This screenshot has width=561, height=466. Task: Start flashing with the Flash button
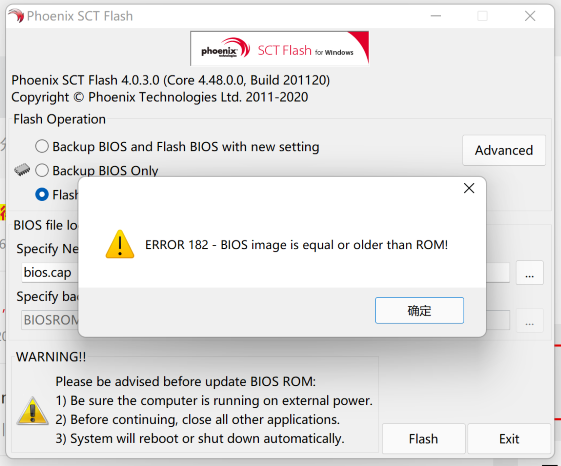(x=424, y=439)
